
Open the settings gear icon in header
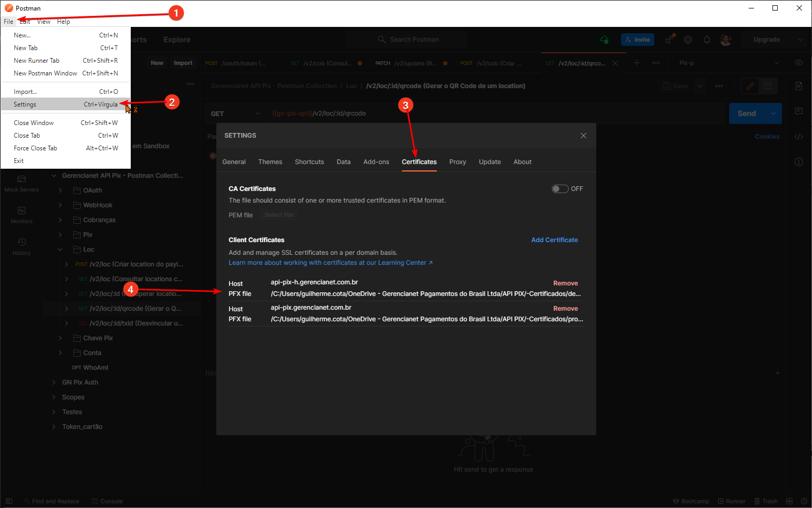coord(688,40)
